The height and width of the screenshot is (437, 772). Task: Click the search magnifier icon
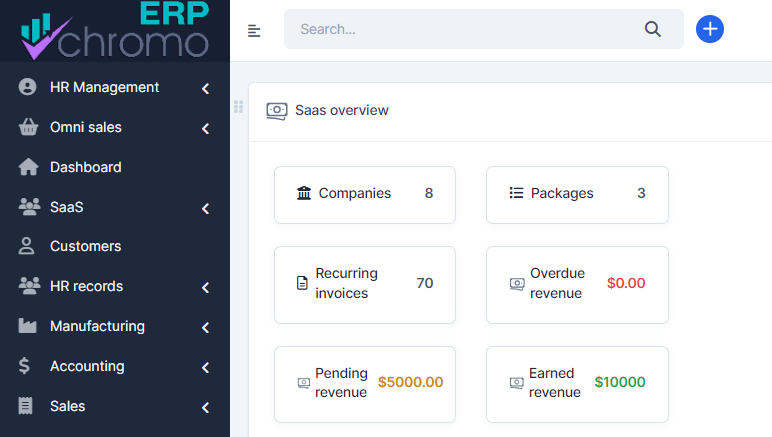coord(653,29)
